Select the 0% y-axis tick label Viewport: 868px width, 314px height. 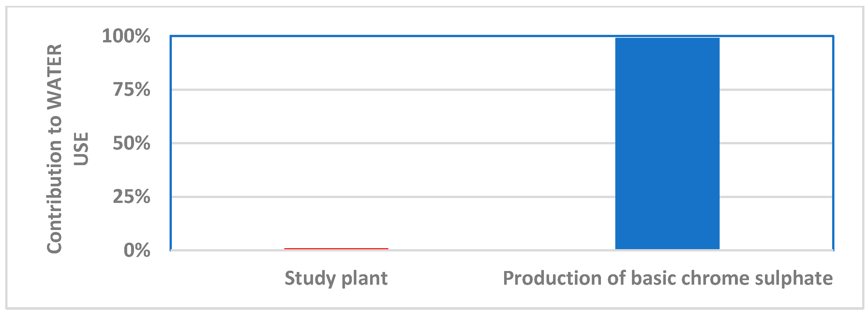click(x=137, y=250)
